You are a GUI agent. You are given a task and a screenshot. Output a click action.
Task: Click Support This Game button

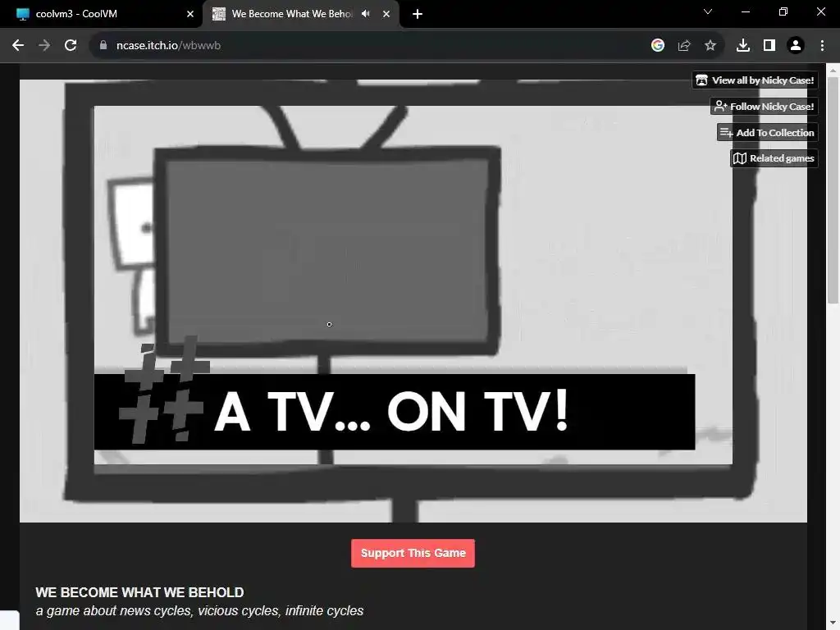click(413, 553)
